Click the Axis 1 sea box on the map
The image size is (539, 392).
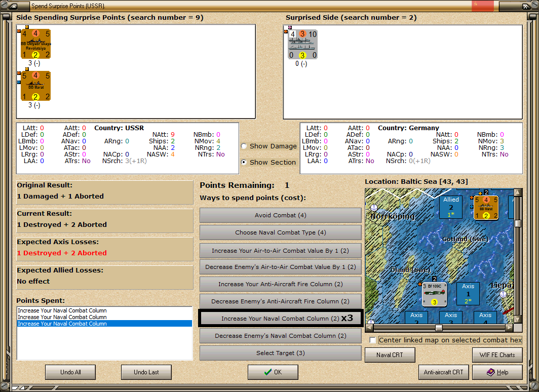point(468,294)
